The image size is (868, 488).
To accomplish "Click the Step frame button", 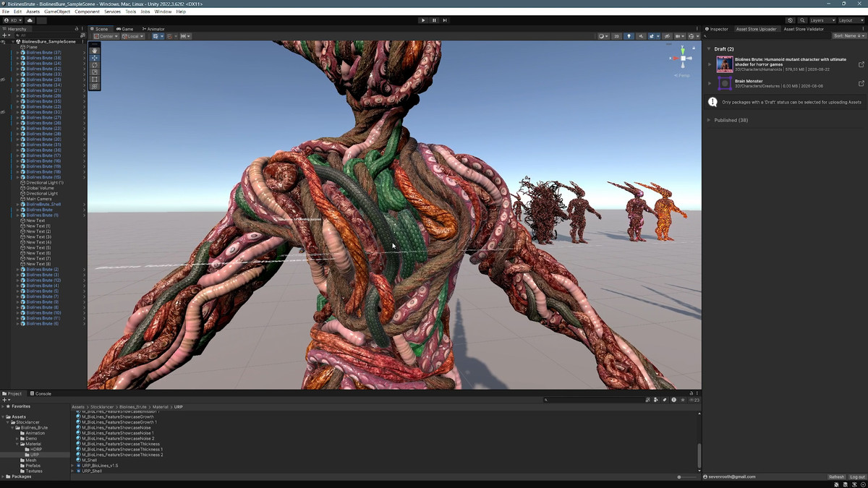I will point(445,20).
